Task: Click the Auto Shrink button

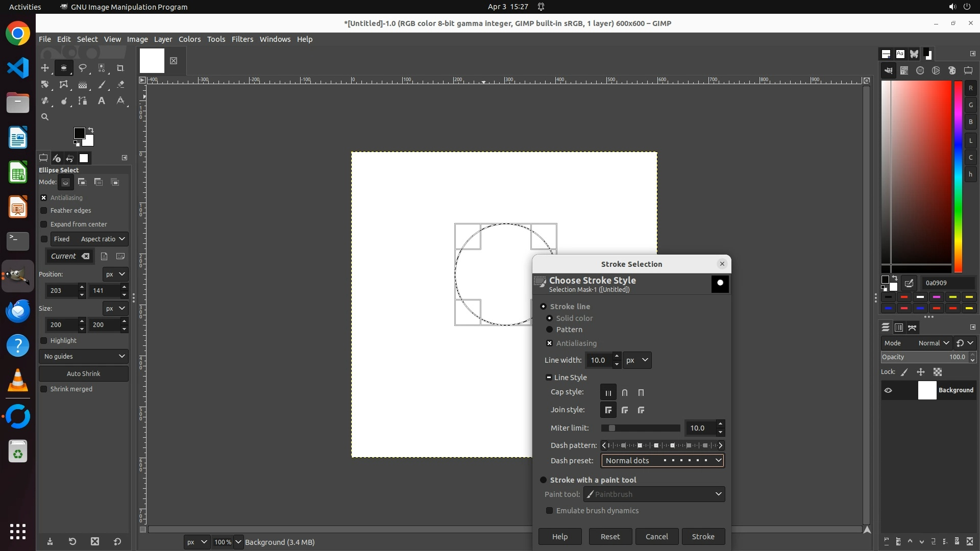Action: (84, 374)
